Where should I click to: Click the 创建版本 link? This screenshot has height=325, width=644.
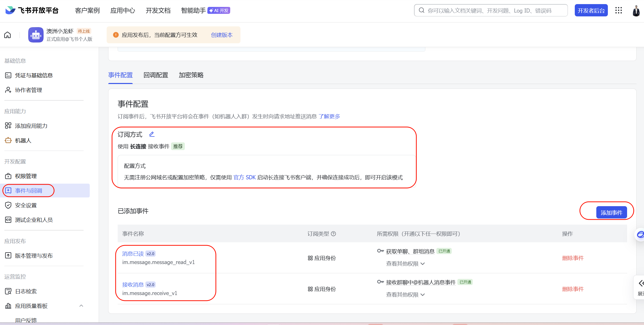[222, 35]
